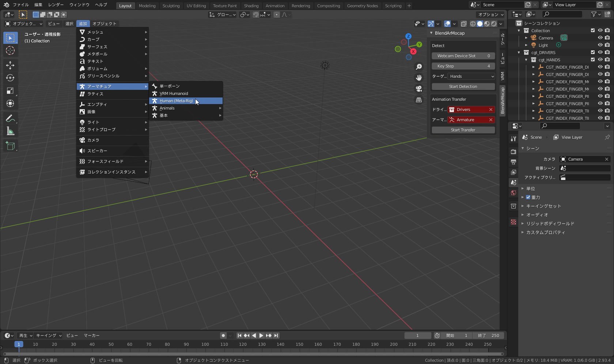
Task: Expand the リジッドボディワールド section
Action: coord(550,223)
